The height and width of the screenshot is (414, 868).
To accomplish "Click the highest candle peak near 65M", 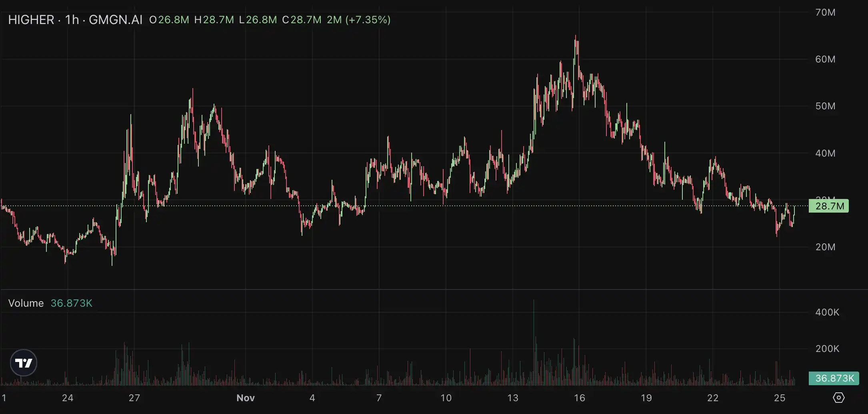I will point(576,37).
